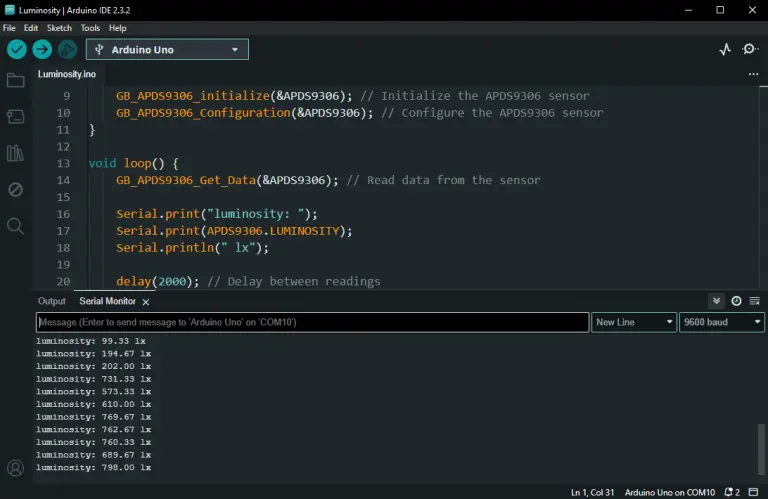The height and width of the screenshot is (499, 768).
Task: Click 'luminosity: 798.00 lx' output line
Action: 94,468
